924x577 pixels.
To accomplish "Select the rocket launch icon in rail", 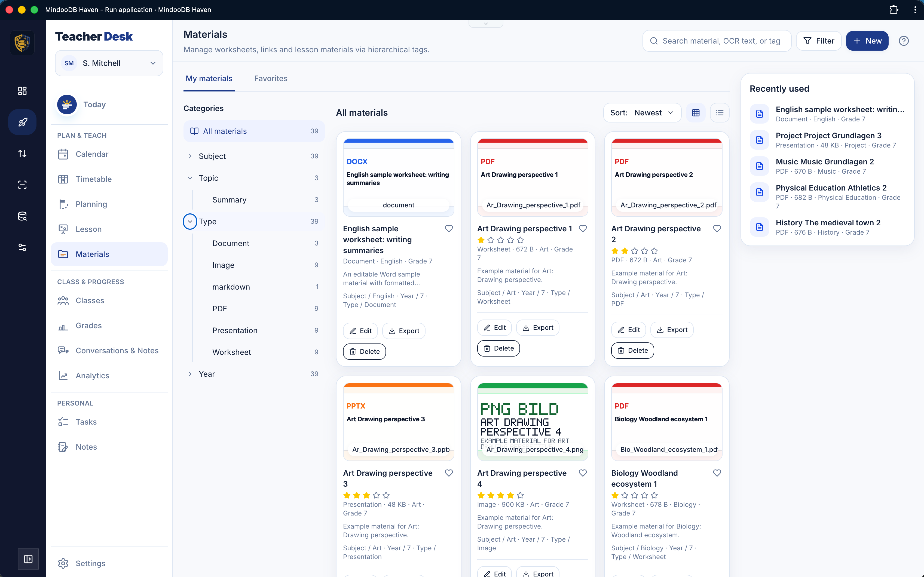I will [22, 122].
